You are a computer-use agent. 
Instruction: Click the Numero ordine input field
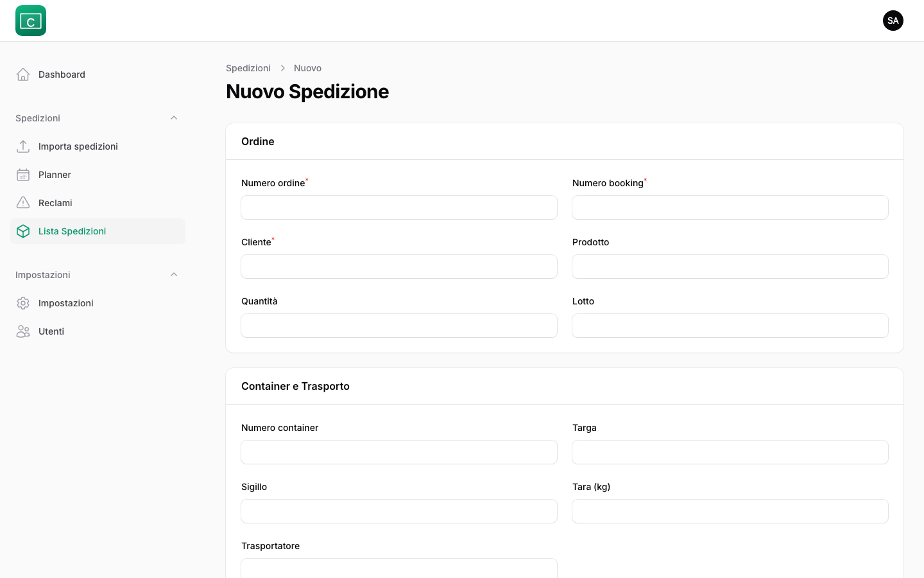tap(399, 207)
